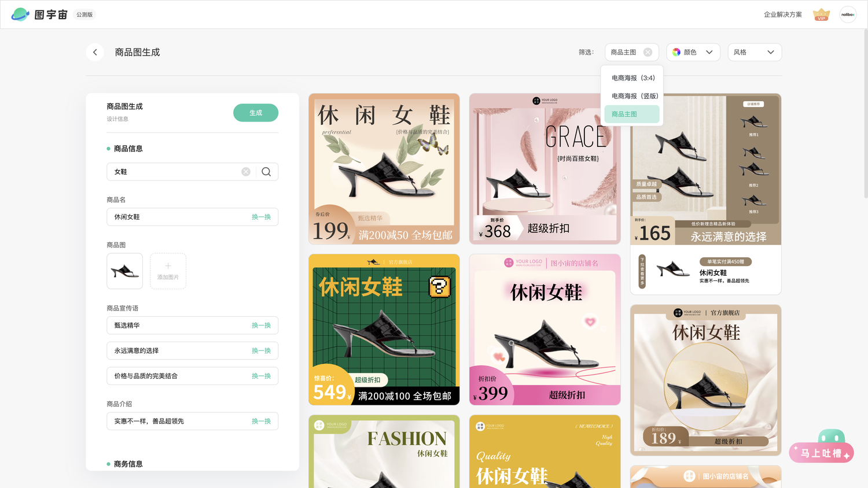Image resolution: width=868 pixels, height=488 pixels.
Task: Click the color wheel icon in 颜色 filter
Action: pos(676,52)
